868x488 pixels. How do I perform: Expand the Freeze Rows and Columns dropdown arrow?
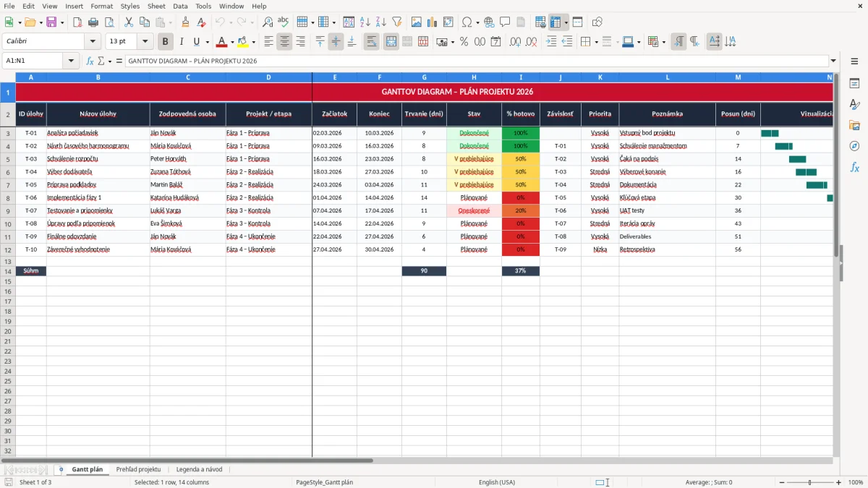pos(566,22)
